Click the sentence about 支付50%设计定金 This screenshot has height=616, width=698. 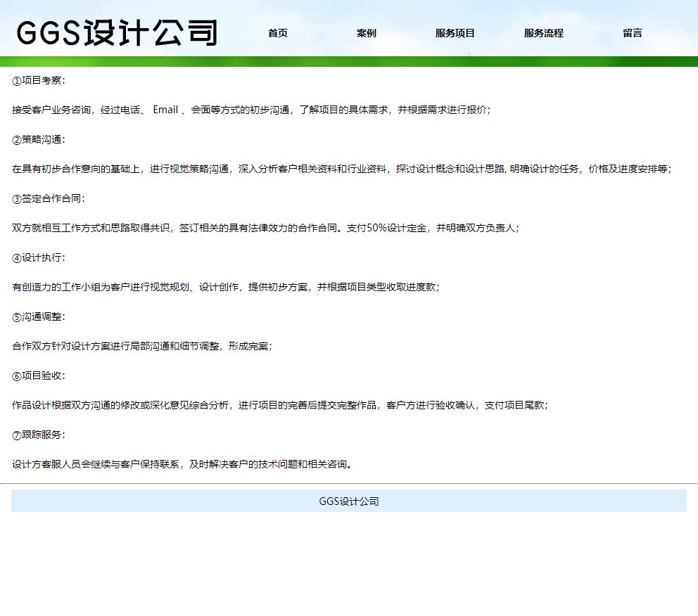[266, 228]
